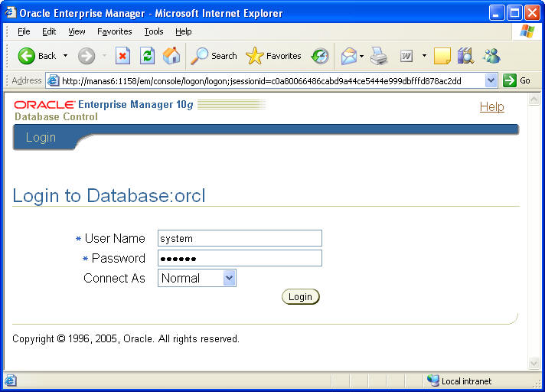Click the ORACLE Enterprise Manager logo
The width and height of the screenshot is (545, 392).
[103, 105]
